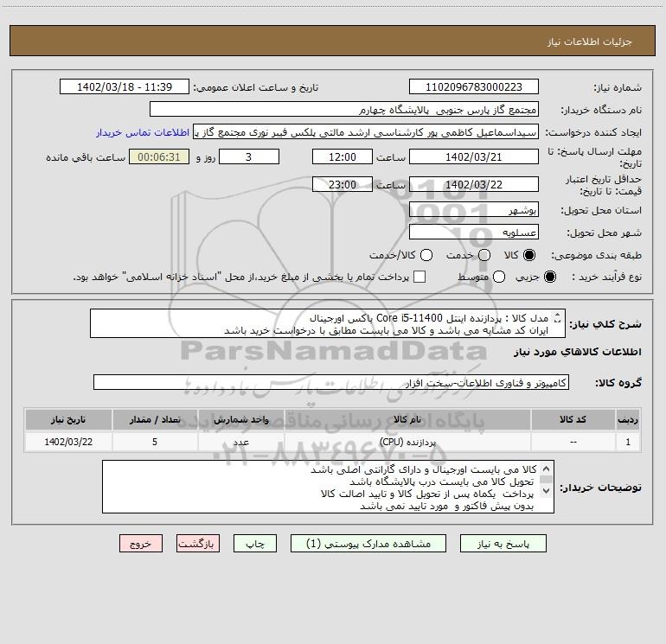Click the جزئیات اطلاعات نیاز header title
Image resolution: width=666 pixels, height=644 pixels.
point(590,41)
